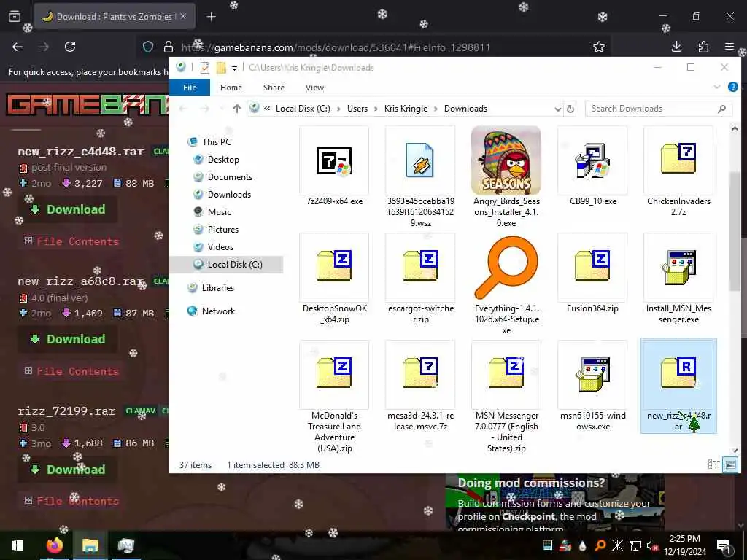Open Firefox downloads panel
The width and height of the screenshot is (747, 560).
click(x=676, y=47)
